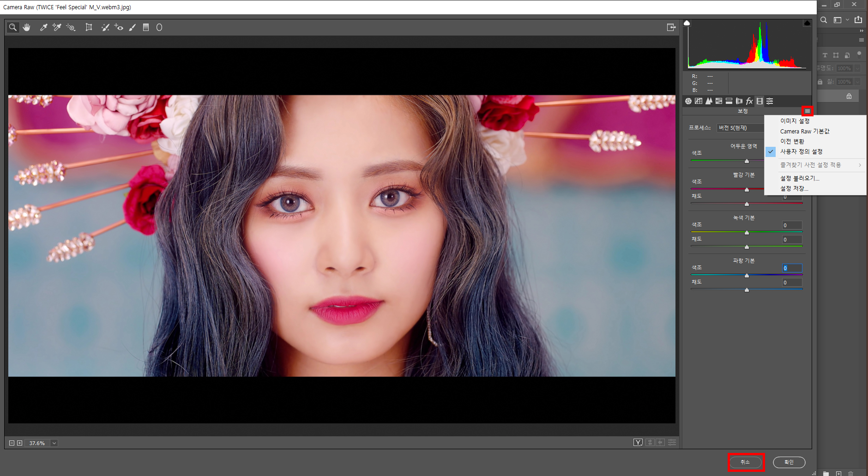This screenshot has height=476, width=868.
Task: Select the Color Sampler tool
Action: [57, 27]
